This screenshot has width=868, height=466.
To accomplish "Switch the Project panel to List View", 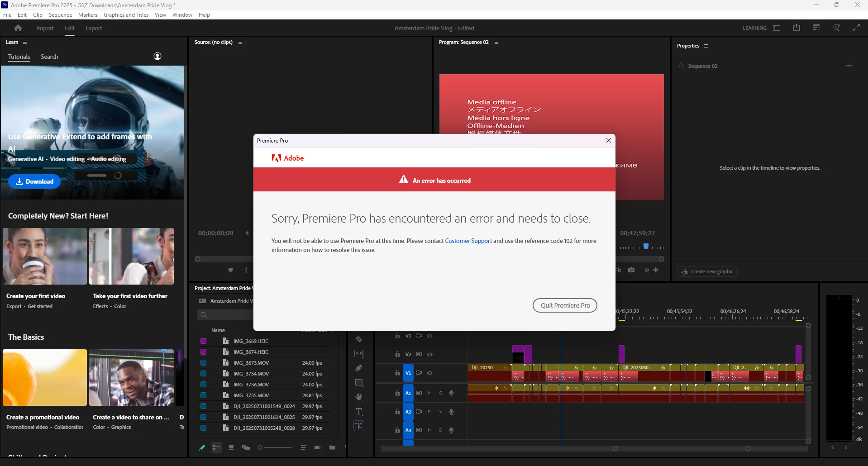I will [x=217, y=447].
